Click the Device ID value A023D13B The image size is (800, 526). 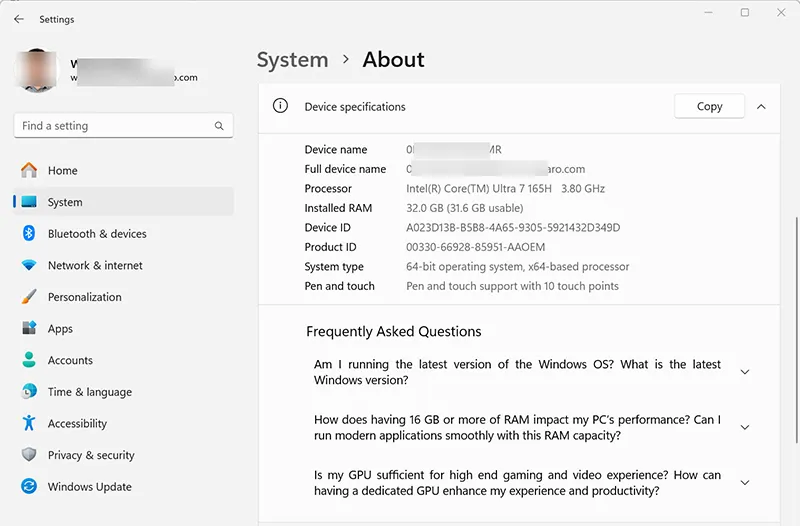[513, 228]
